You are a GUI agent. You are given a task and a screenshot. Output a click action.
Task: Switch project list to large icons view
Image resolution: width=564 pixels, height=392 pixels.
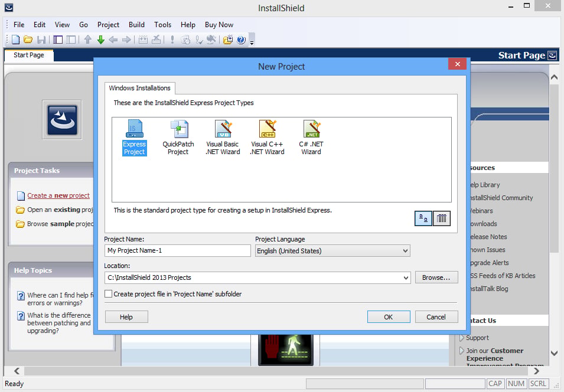tap(423, 218)
